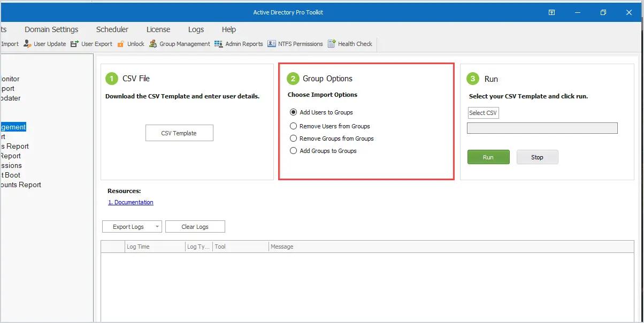Click the 'Resources:' label

(124, 191)
